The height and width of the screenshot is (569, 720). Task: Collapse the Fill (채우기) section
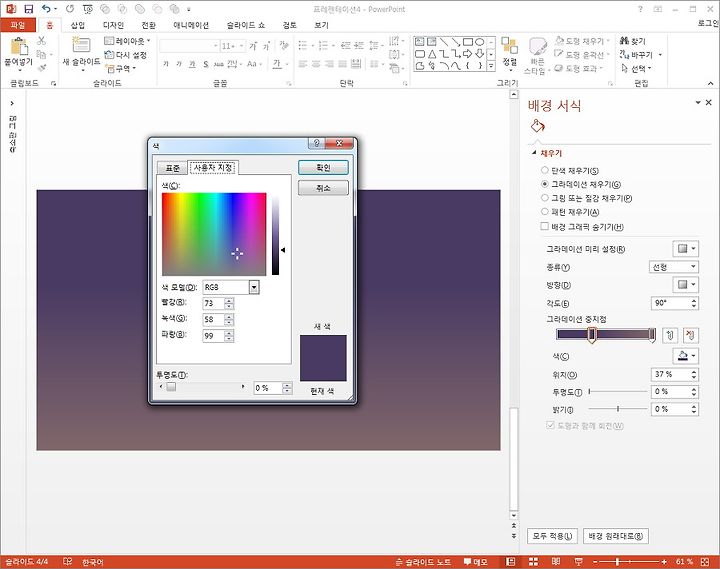[x=534, y=152]
